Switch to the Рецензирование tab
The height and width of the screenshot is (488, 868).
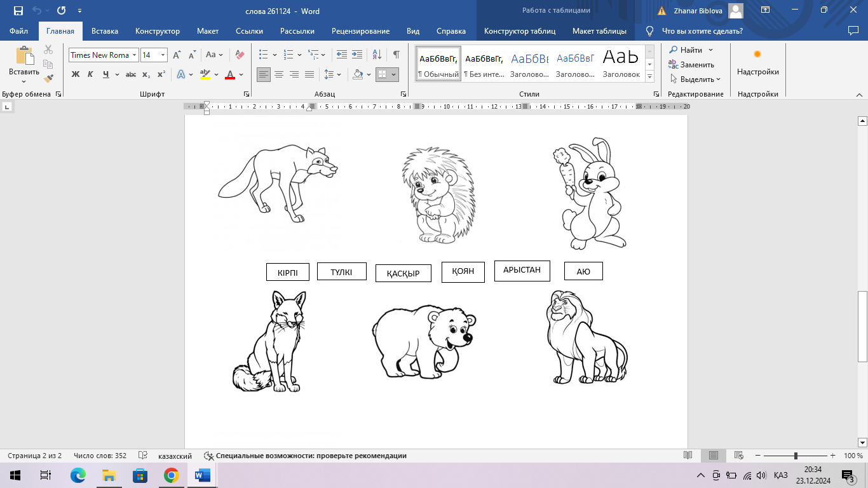[360, 31]
